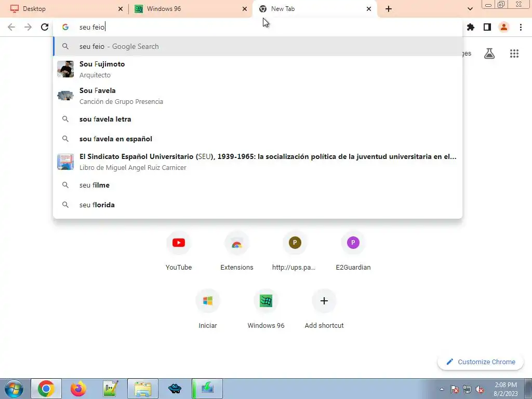Select 'seu feio - Google Search' suggestion
Viewport: 532px width, 399px height.
[x=258, y=46]
